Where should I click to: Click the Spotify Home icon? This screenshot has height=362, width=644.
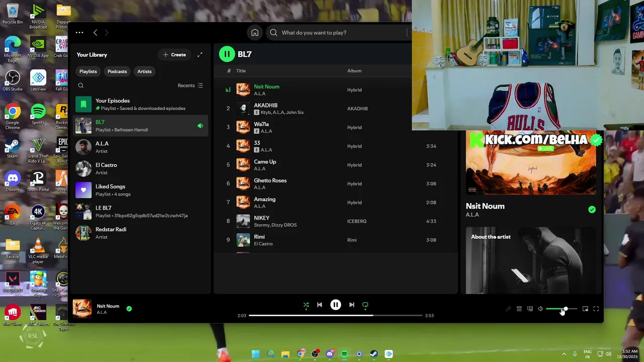255,33
